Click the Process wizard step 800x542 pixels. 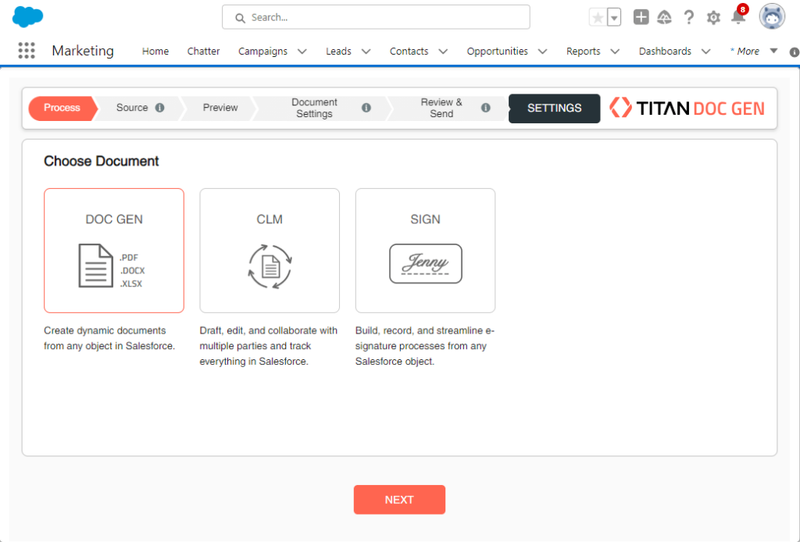pyautogui.click(x=62, y=108)
